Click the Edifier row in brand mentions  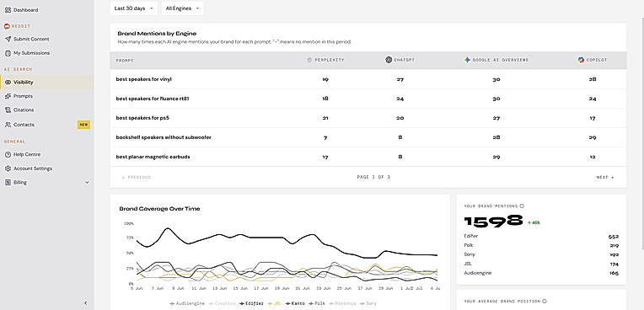coord(541,237)
